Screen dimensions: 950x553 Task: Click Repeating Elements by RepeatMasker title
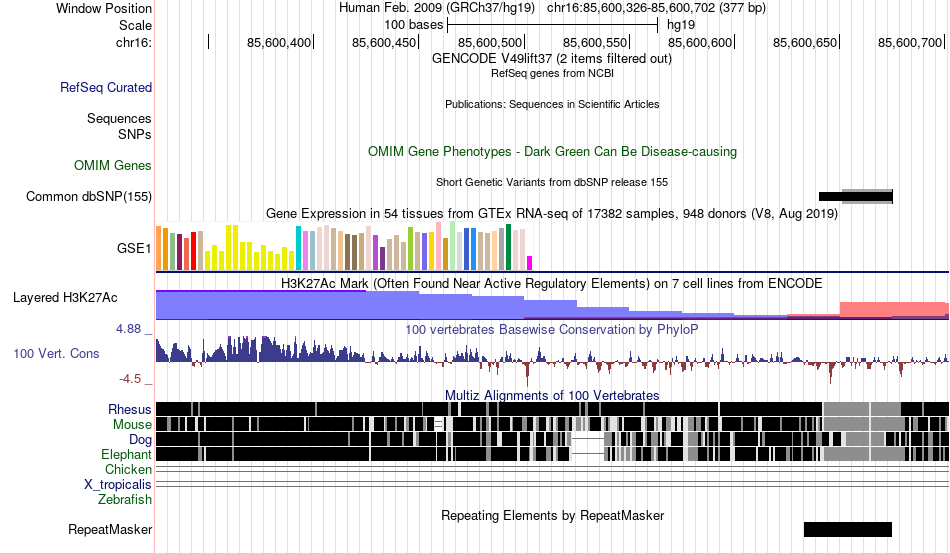click(x=552, y=515)
